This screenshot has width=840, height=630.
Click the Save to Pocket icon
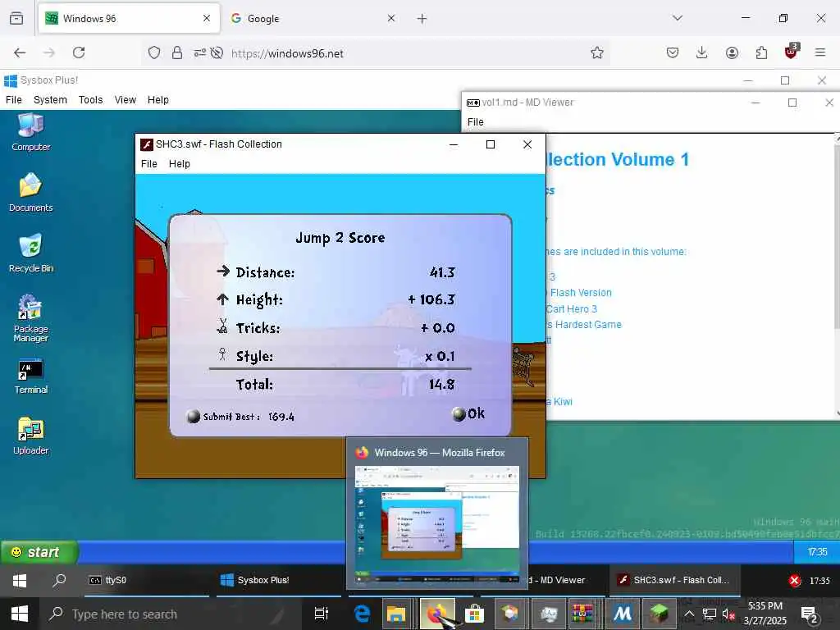pyautogui.click(x=673, y=52)
